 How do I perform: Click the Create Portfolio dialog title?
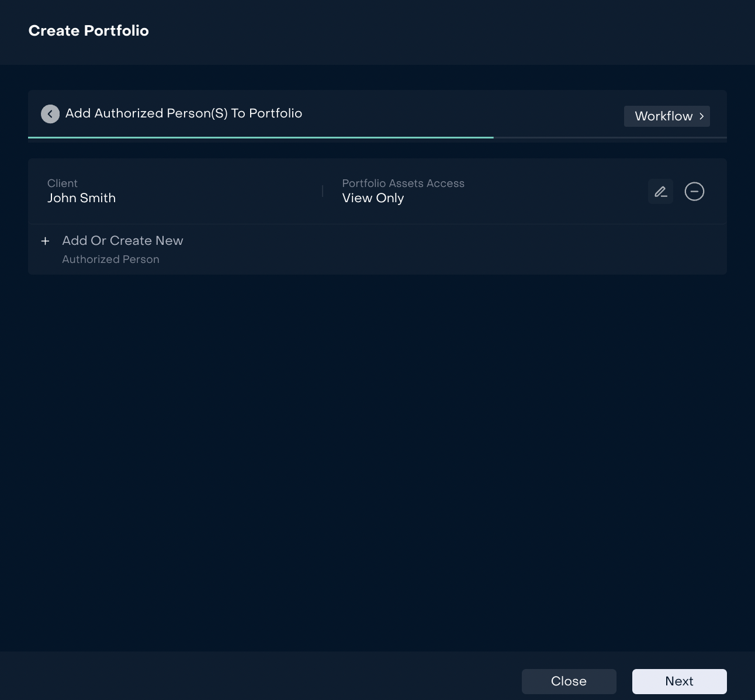click(89, 31)
